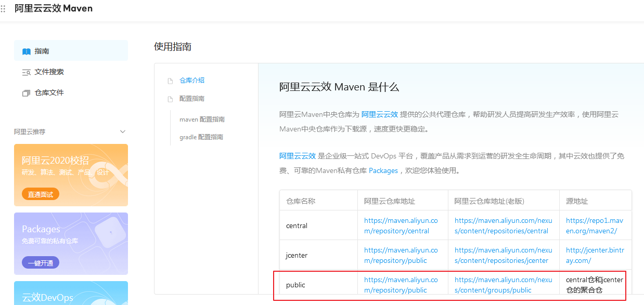Collapse the 阿里云推荐 section chevron
The image size is (644, 305).
(123, 132)
